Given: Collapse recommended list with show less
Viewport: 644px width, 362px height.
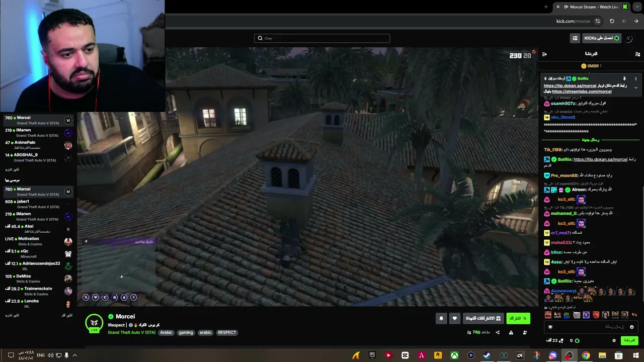Looking at the screenshot, I should pos(67,315).
